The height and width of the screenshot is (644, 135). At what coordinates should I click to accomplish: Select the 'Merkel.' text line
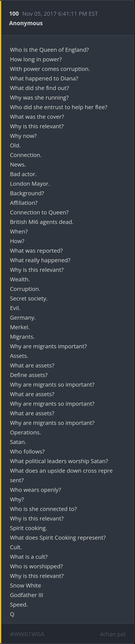click(20, 327)
